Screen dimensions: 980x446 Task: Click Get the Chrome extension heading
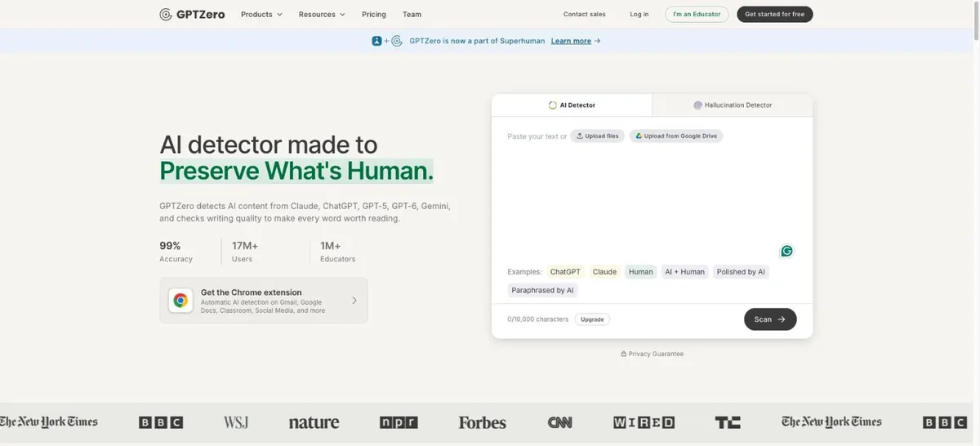(x=252, y=292)
